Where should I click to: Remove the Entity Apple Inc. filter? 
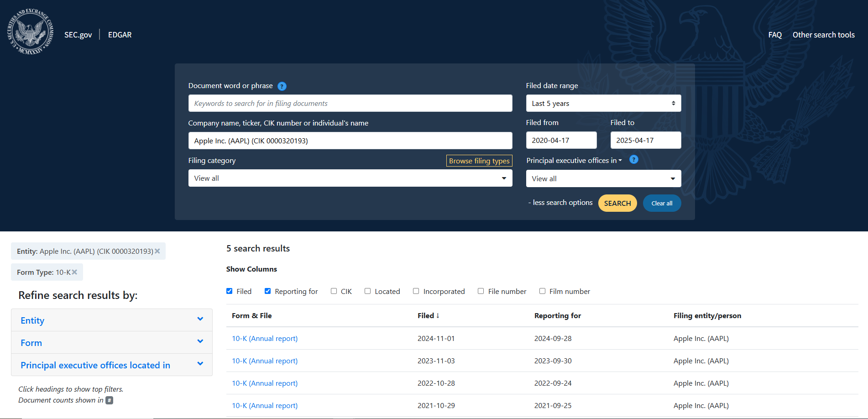[x=157, y=251]
